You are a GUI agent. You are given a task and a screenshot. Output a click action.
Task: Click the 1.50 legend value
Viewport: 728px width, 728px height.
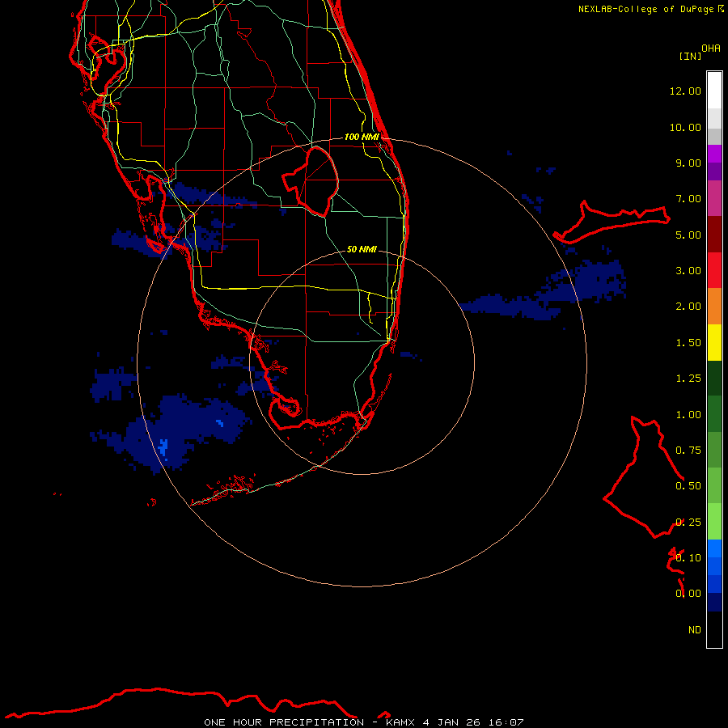(x=688, y=343)
